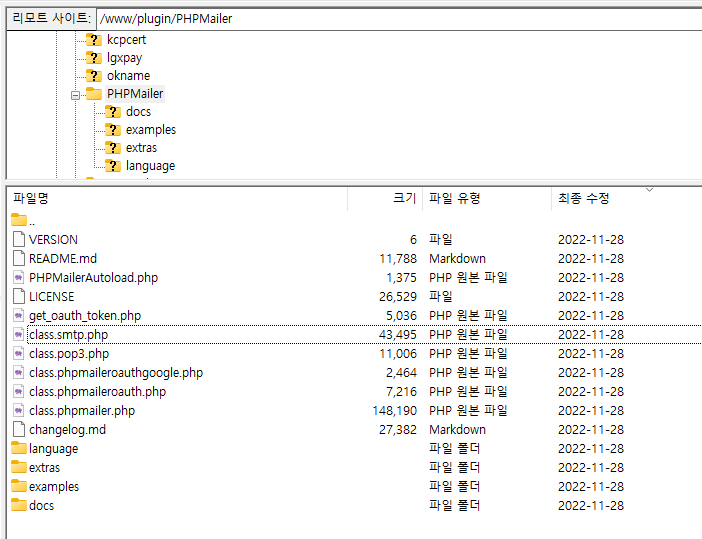Sort files by 최종 수정 column header
The image size is (702, 539).
627,198
